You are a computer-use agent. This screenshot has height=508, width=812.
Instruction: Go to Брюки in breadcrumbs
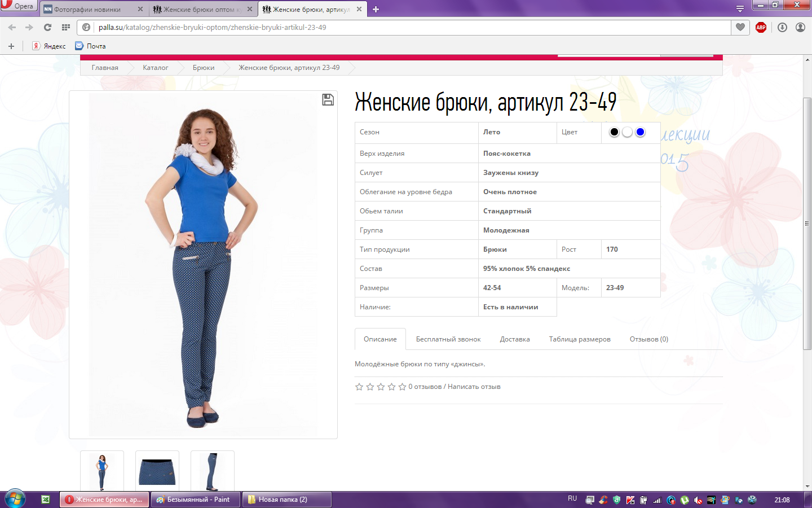coord(204,68)
